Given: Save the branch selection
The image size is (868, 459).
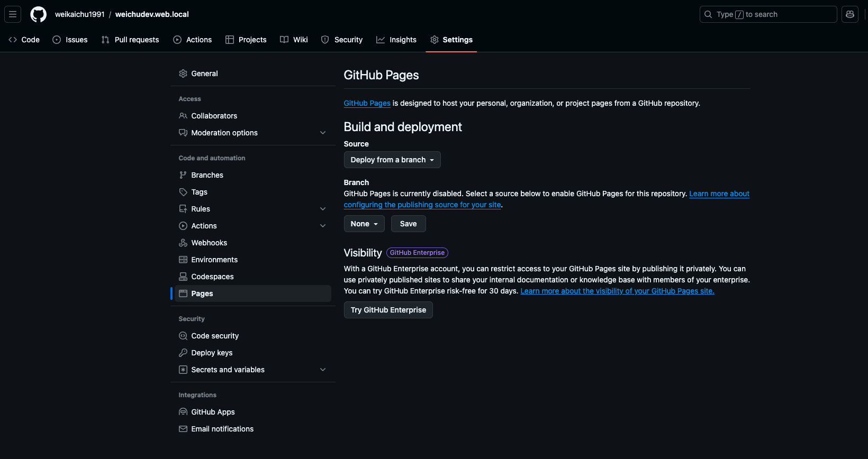Looking at the screenshot, I should pyautogui.click(x=409, y=224).
